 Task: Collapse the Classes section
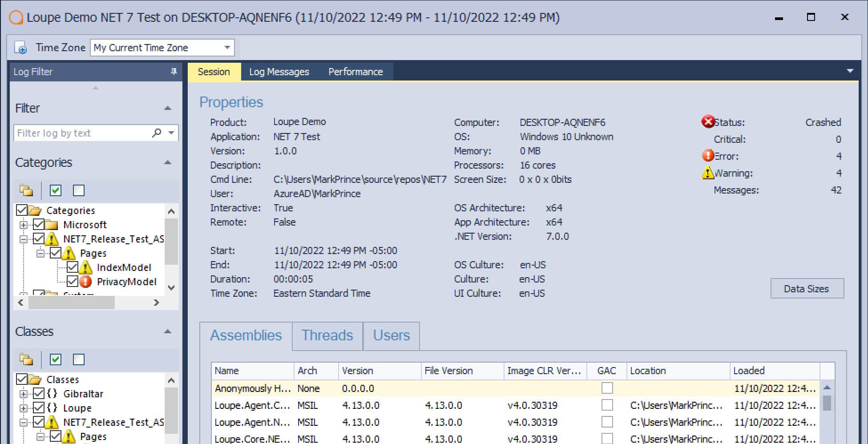click(168, 331)
